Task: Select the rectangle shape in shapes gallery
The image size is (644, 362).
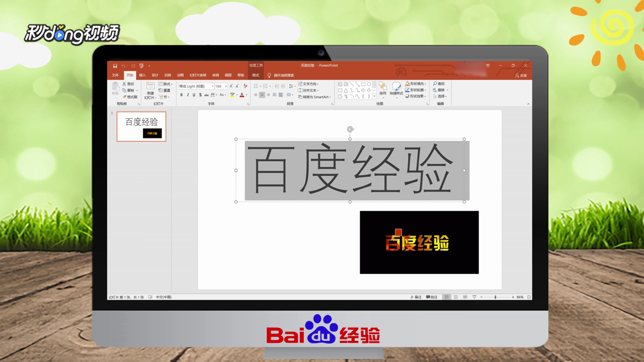Action: 363,84
